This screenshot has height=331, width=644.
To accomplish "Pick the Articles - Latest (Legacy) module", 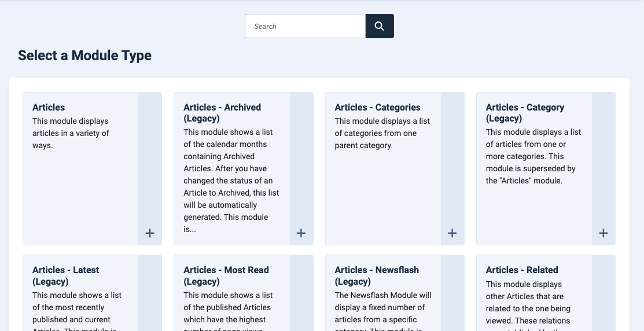I will 66,275.
